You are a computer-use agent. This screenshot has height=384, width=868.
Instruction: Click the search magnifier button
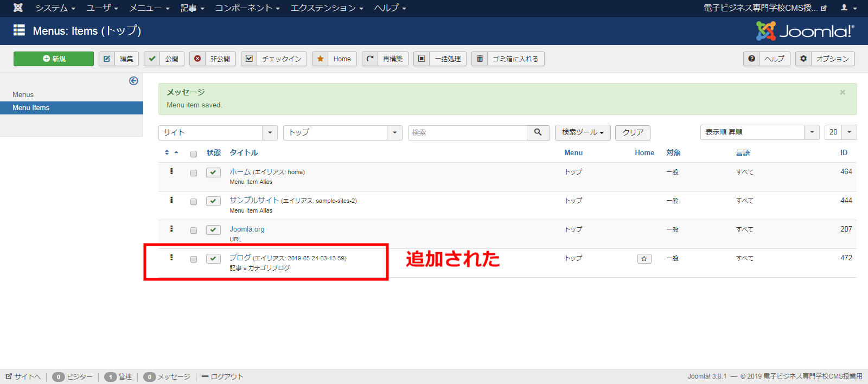538,132
